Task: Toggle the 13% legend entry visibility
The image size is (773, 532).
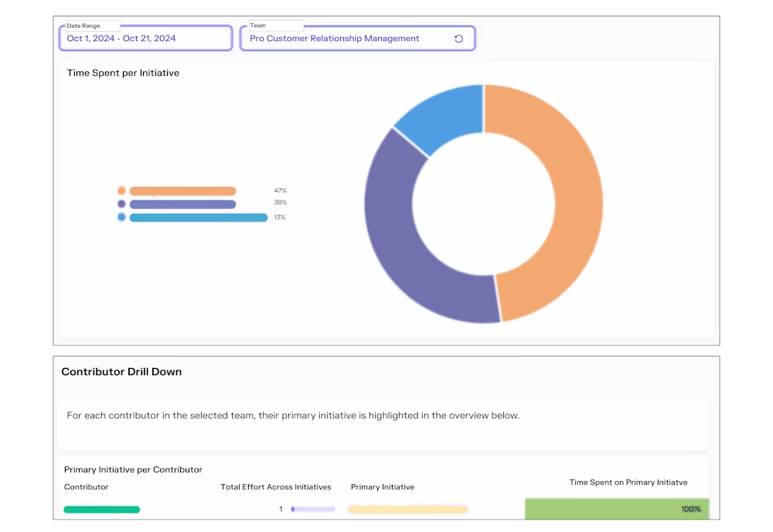Action: tap(281, 217)
